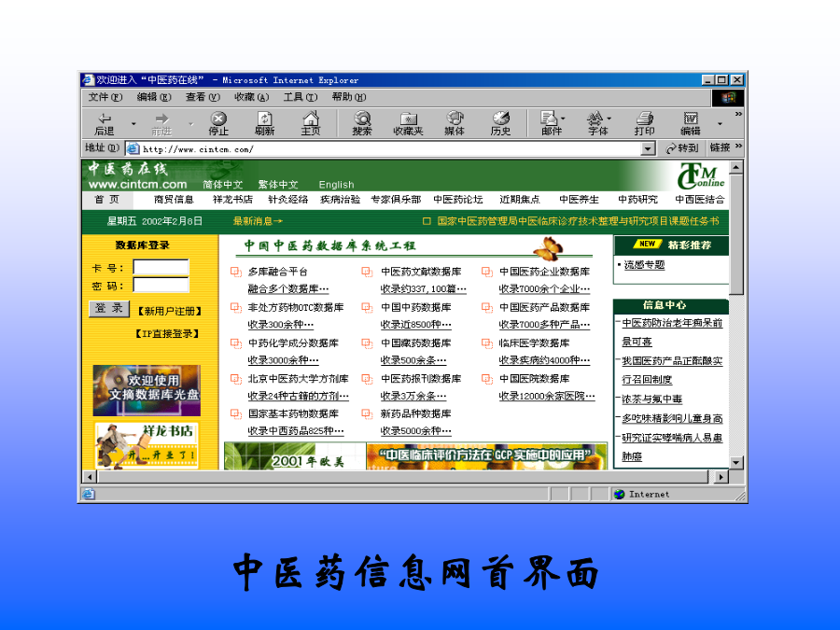The height and width of the screenshot is (630, 840).
Task: Click the page icon in address bar
Action: point(133,149)
